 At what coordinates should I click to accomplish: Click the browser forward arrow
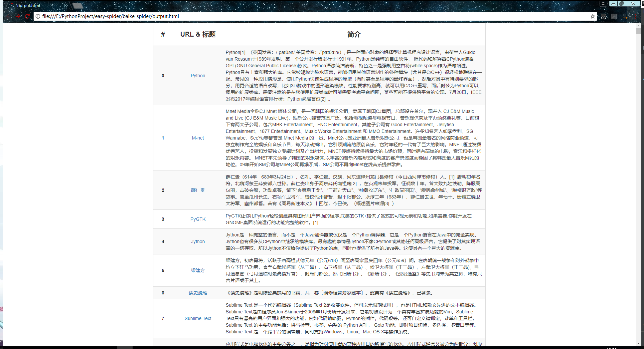click(18, 16)
